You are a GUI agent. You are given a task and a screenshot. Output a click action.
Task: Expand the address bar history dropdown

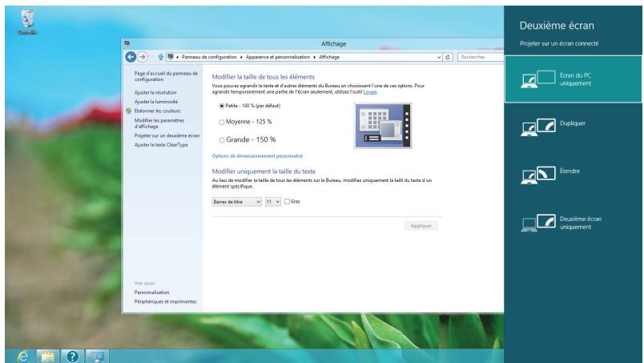tap(439, 58)
